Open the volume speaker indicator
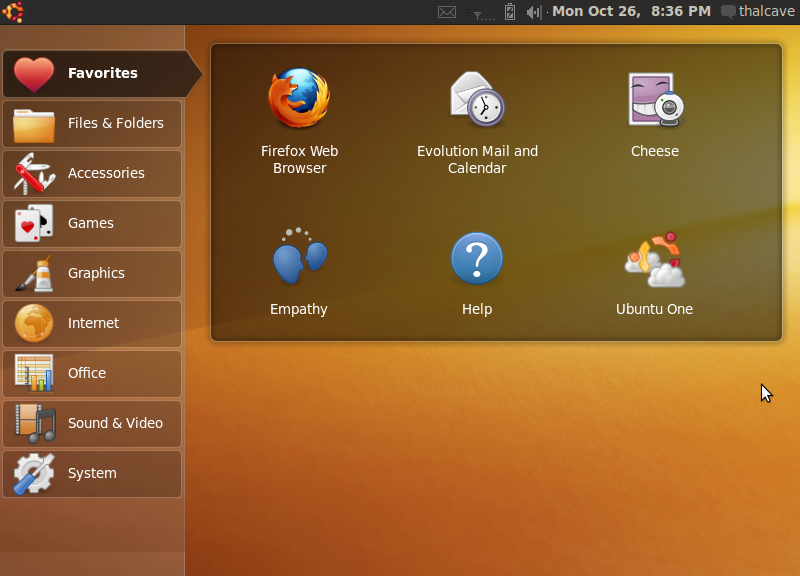Viewport: 800px width, 576px height. tap(534, 12)
